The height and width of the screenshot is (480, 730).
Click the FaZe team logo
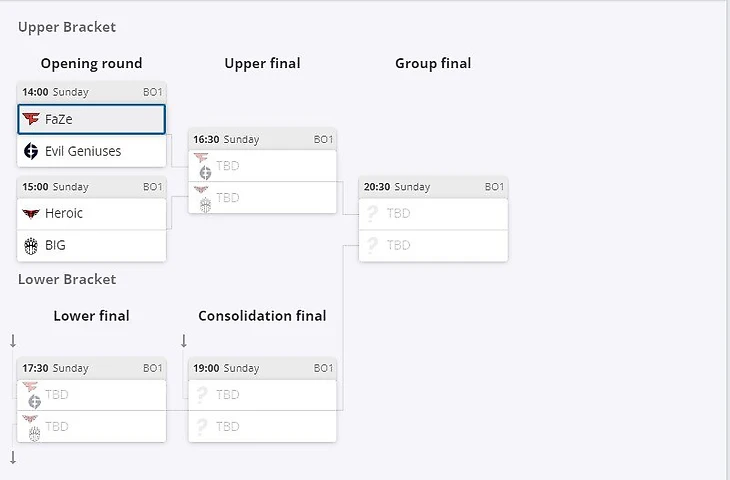point(31,119)
